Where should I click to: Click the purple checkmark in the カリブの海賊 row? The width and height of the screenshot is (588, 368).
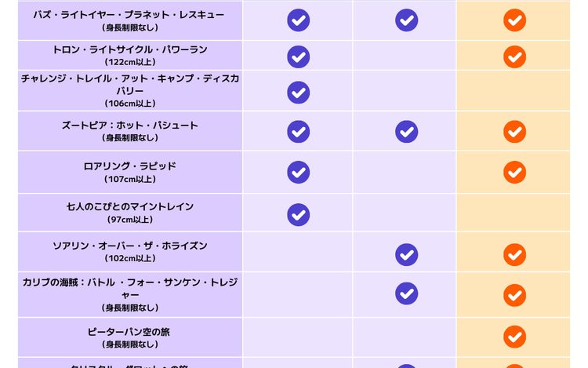coord(406,293)
